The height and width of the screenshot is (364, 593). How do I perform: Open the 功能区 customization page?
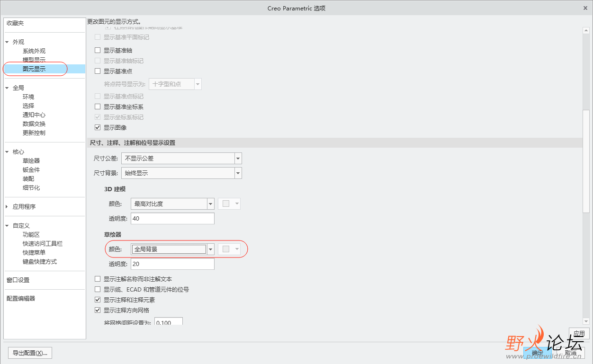coord(31,235)
